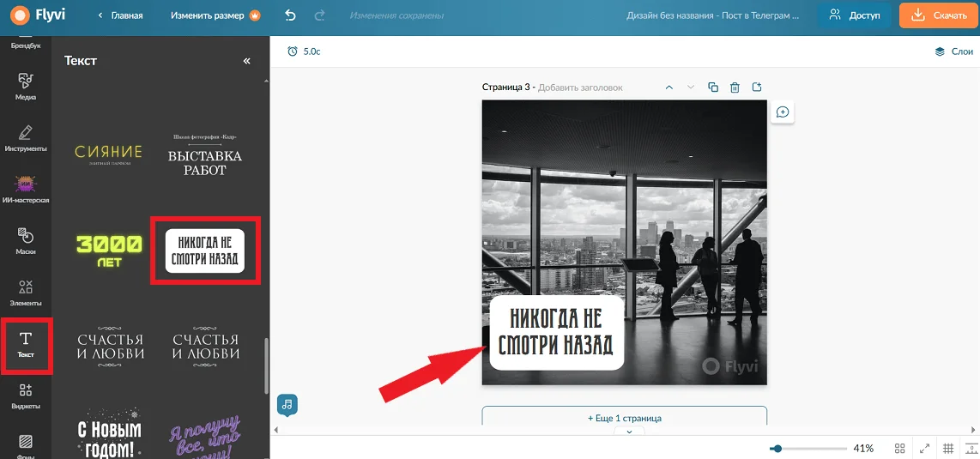The width and height of the screenshot is (980, 459).
Task: Click the Доступ share button
Action: click(x=855, y=15)
